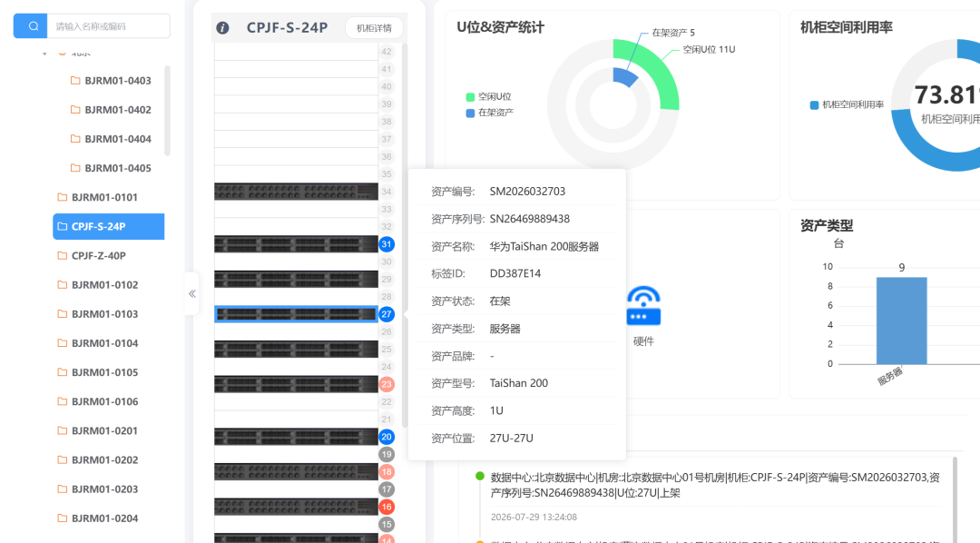The height and width of the screenshot is (543, 980).
Task: Click the rack view vertical scrollbar
Action: point(405,234)
